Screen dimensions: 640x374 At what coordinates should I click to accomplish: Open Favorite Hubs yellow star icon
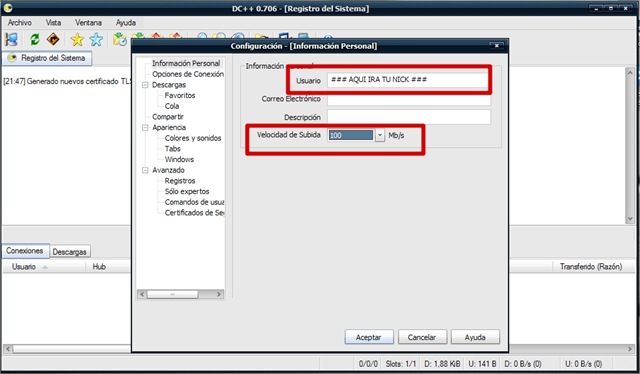tap(77, 40)
